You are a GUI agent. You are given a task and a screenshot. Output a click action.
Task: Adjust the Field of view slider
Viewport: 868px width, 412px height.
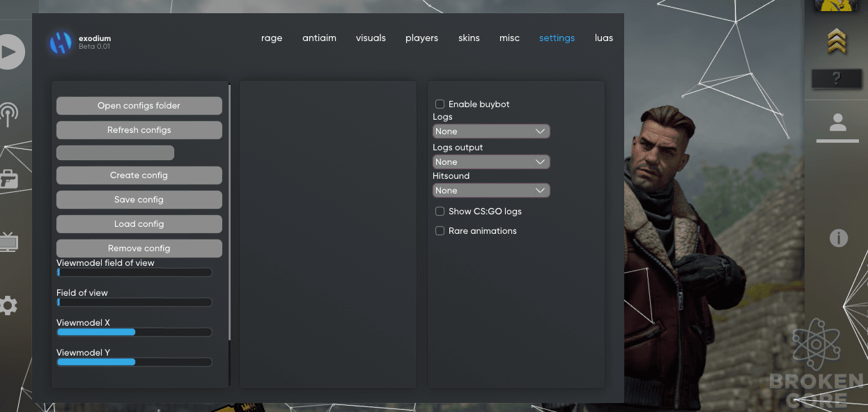134,302
